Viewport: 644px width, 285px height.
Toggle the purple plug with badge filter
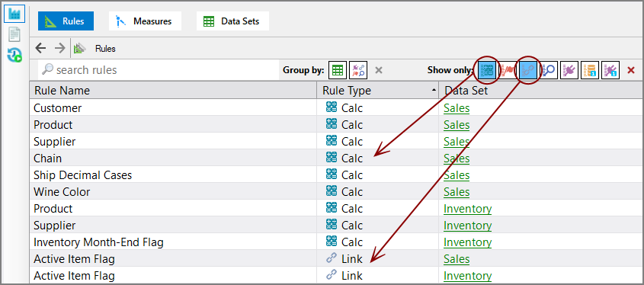point(610,70)
